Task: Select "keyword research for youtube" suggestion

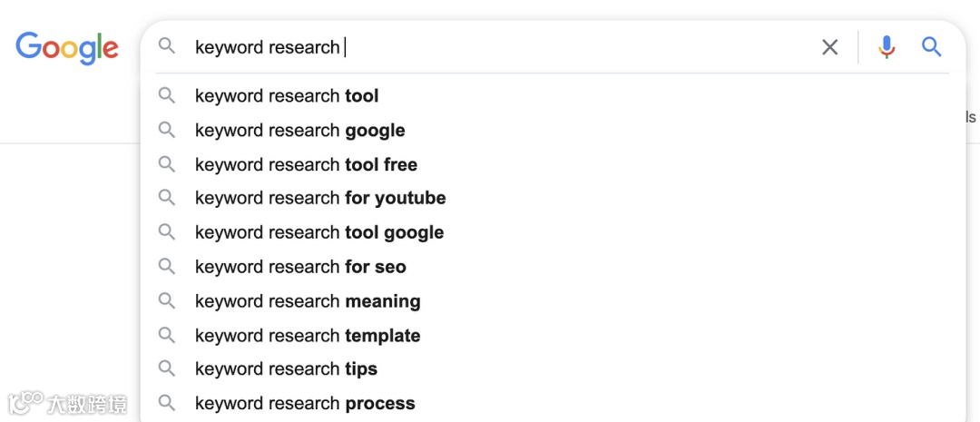Action: coord(320,198)
